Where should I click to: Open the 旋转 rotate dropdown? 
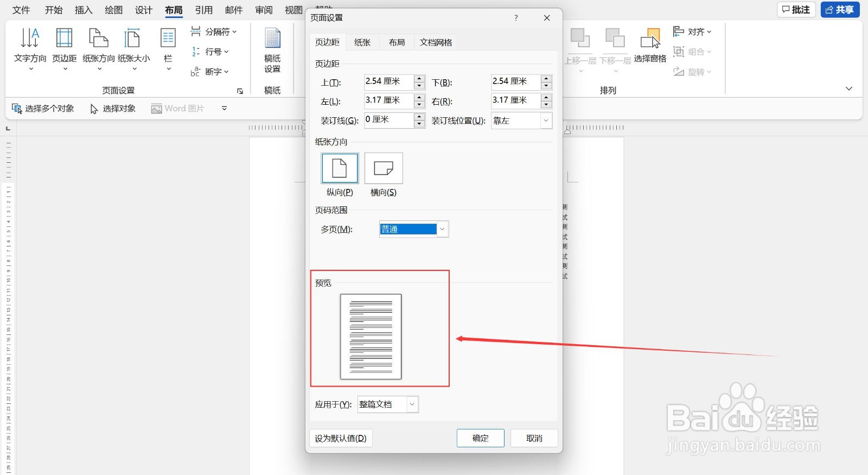click(x=692, y=72)
